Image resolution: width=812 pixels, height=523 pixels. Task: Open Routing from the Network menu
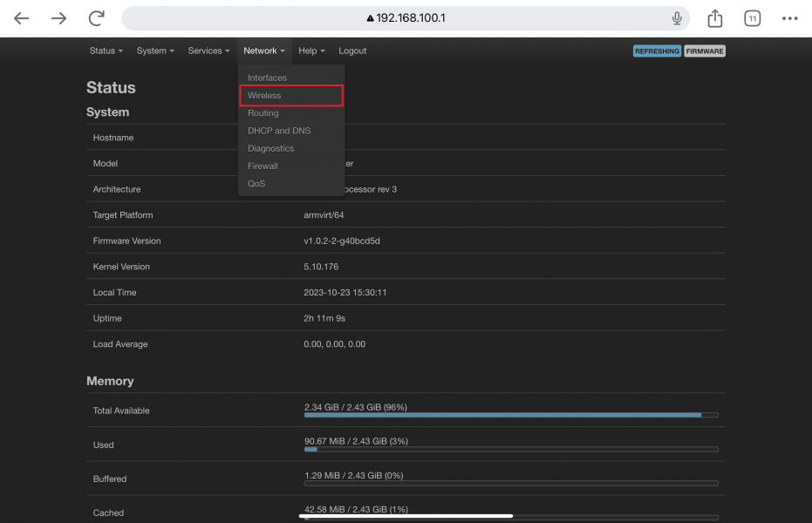(x=263, y=112)
